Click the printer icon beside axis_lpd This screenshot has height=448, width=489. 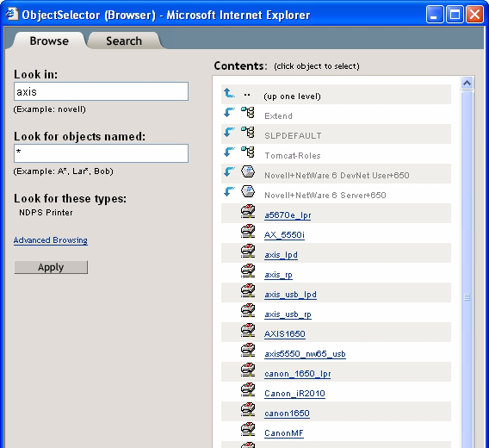[248, 251]
